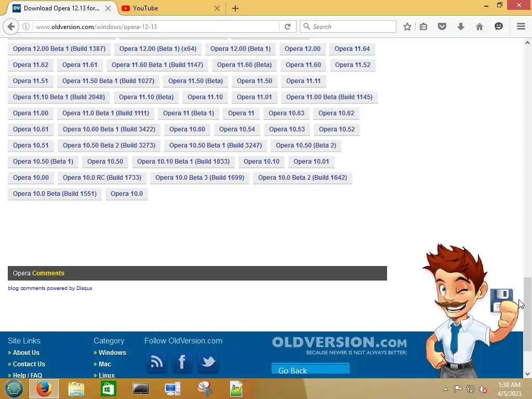Click the site information icon in address bar
532x399 pixels.
point(26,26)
